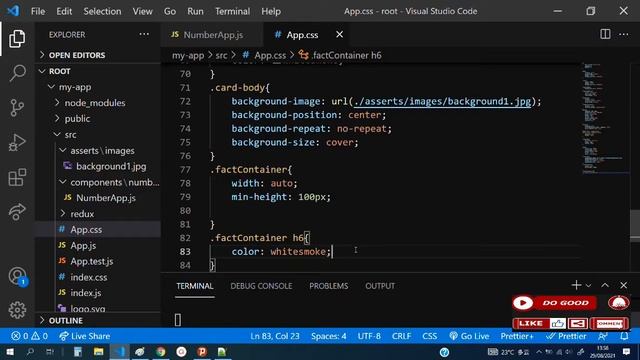Open index.css from the explorer

(x=89, y=277)
